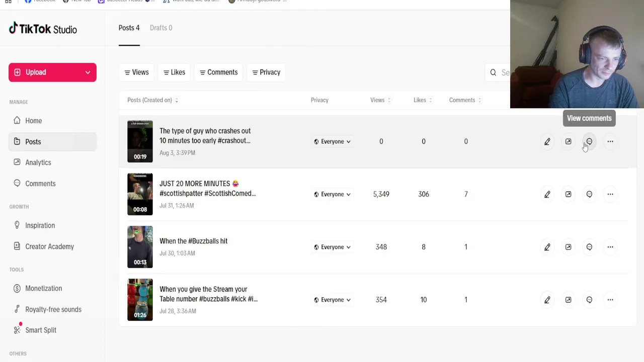Click the Privacy column header
The width and height of the screenshot is (644, 362).
pos(319,100)
